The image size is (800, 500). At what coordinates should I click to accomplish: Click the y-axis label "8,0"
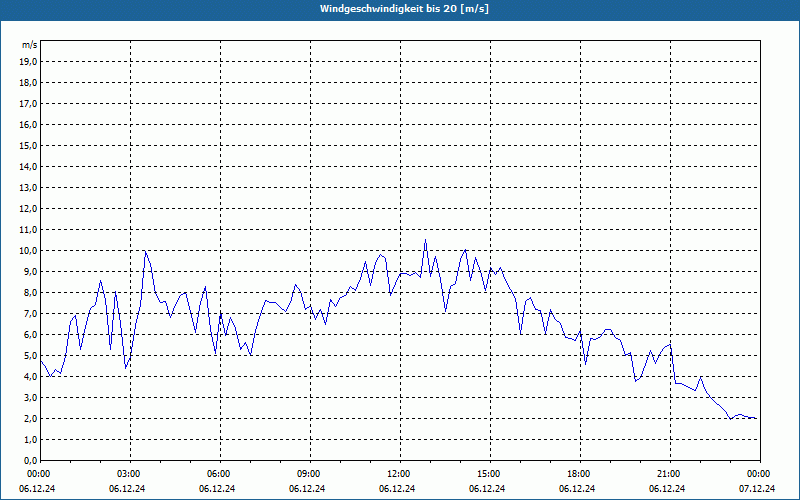point(31,292)
